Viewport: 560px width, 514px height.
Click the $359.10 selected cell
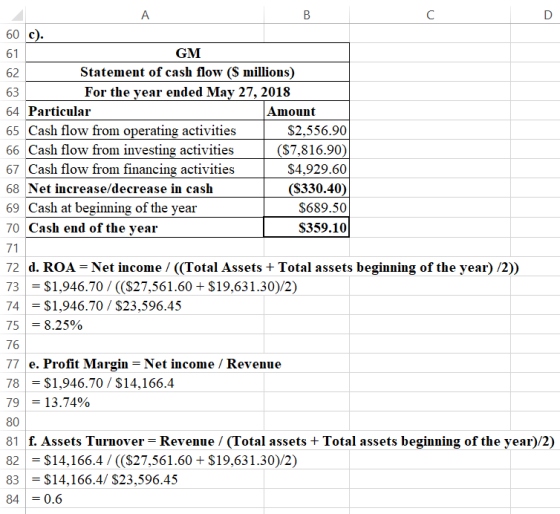[306, 227]
